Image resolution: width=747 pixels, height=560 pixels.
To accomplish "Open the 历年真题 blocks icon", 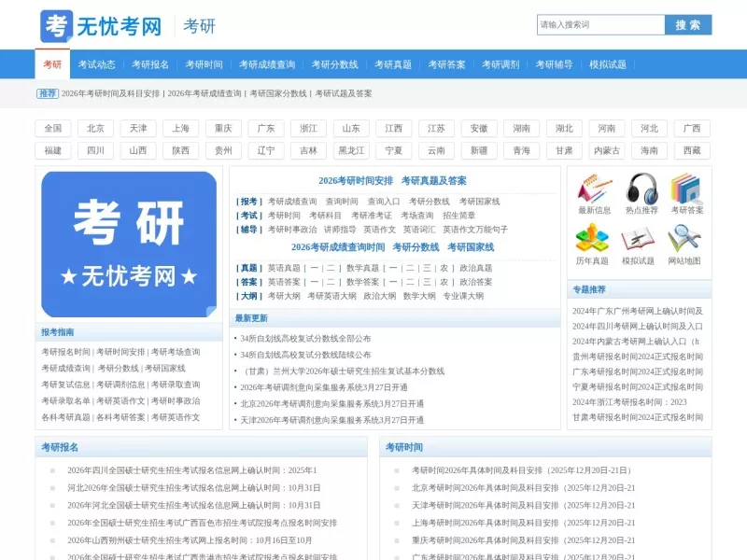I will pyautogui.click(x=592, y=240).
